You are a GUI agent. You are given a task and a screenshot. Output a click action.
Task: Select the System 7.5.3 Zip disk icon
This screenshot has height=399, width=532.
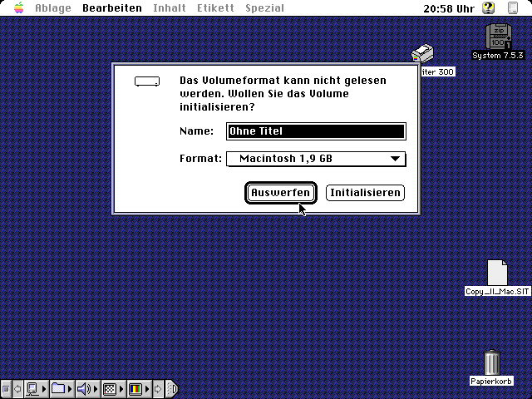pyautogui.click(x=498, y=38)
